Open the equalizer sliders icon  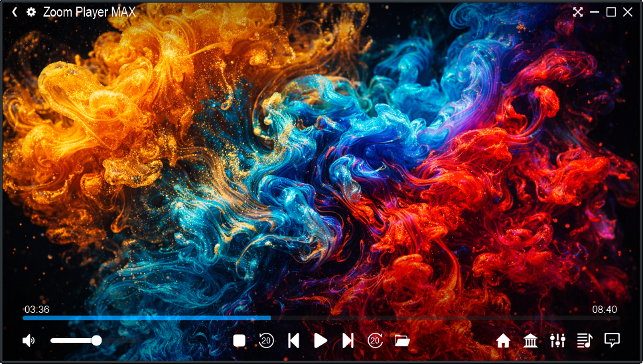(557, 340)
